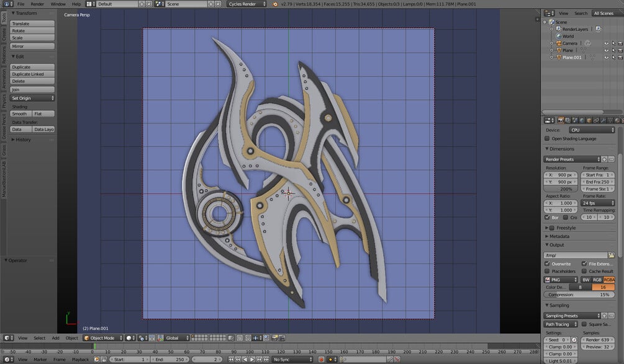The width and height of the screenshot is (624, 364).
Task: Add a sampling preset with plus icon
Action: click(x=605, y=316)
